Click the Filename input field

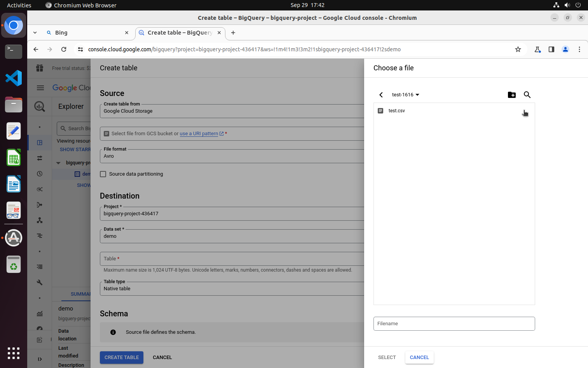[454, 324]
